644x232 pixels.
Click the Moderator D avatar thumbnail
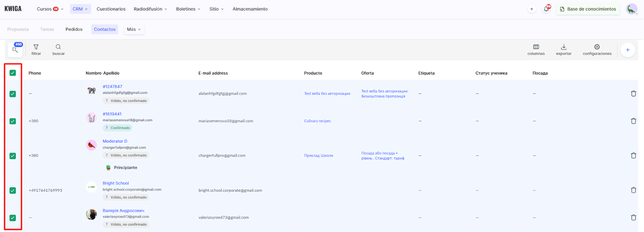91,145
